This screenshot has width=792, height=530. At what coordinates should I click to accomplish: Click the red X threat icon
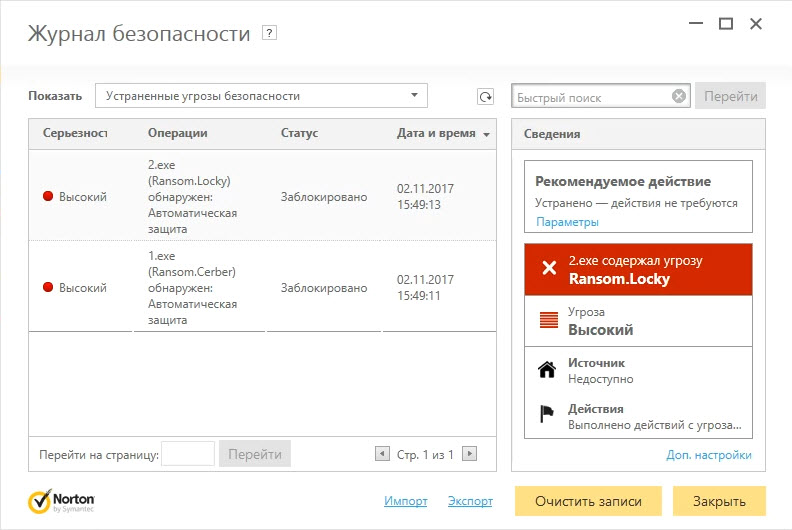click(x=548, y=268)
